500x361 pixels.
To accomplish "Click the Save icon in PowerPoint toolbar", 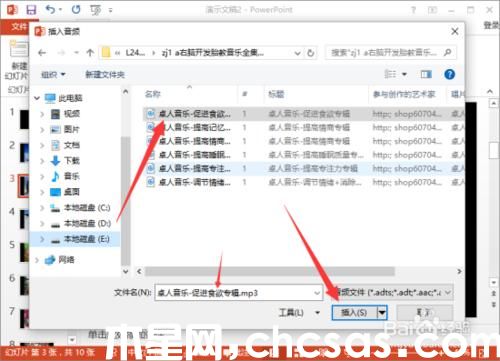I will [31, 10].
